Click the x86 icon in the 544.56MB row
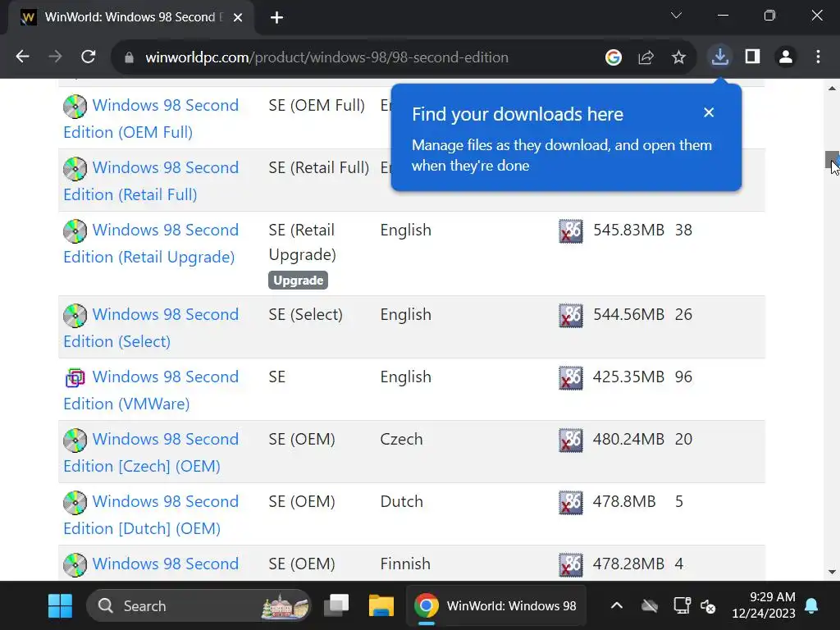Image resolution: width=840 pixels, height=630 pixels. (571, 316)
